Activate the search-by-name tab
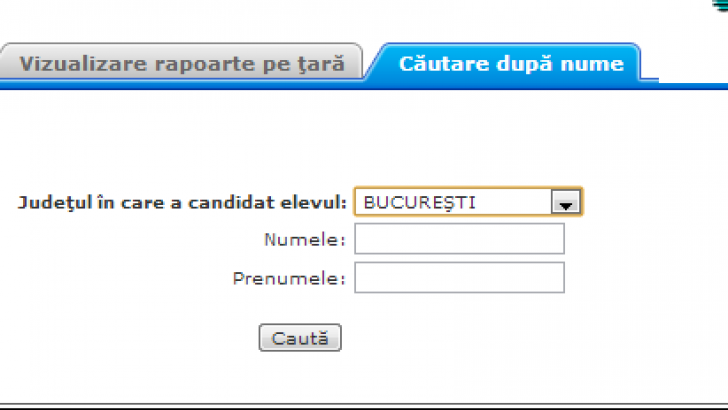Image resolution: width=728 pixels, height=410 pixels. 510,65
